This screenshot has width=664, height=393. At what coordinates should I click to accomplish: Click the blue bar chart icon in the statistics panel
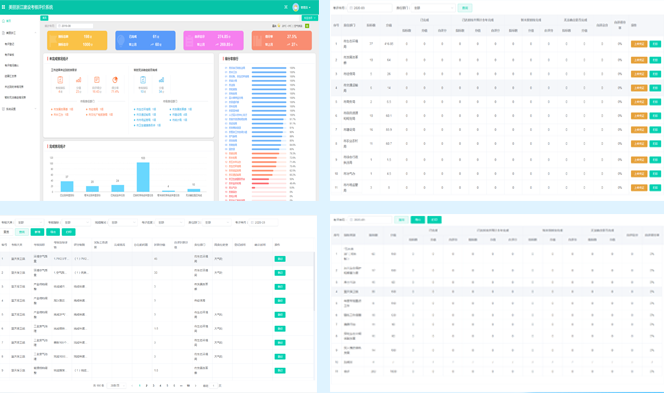161,80
